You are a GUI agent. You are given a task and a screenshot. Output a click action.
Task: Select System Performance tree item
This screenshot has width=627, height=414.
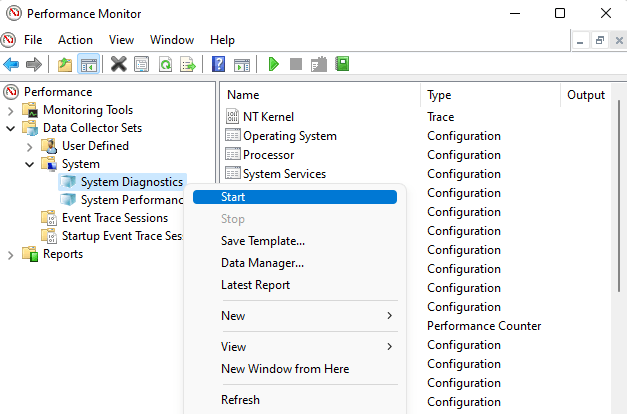pyautogui.click(x=132, y=200)
